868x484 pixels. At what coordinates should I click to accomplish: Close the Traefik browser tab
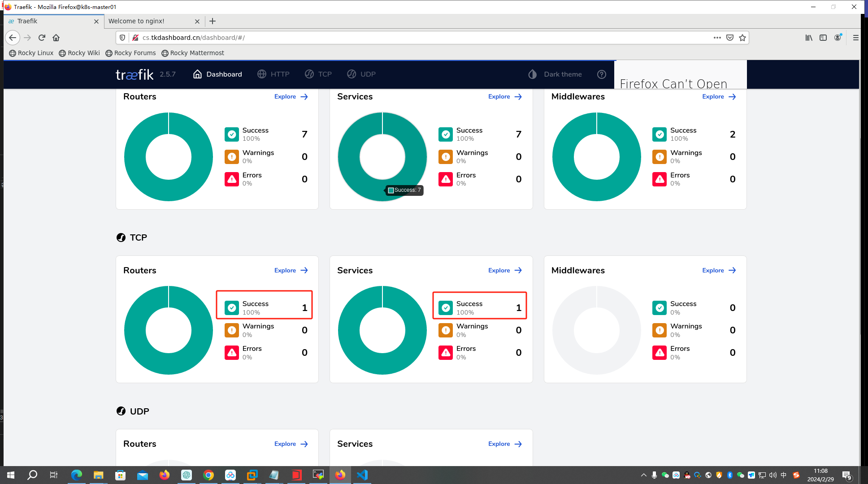(x=96, y=22)
